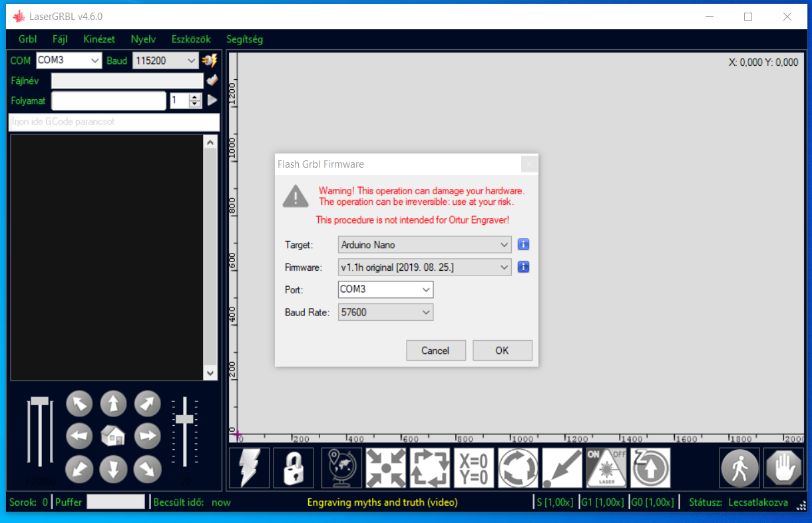Viewport: 812px width, 523px height.
Task: Click the G1 [1,00x] override indicator
Action: click(603, 502)
